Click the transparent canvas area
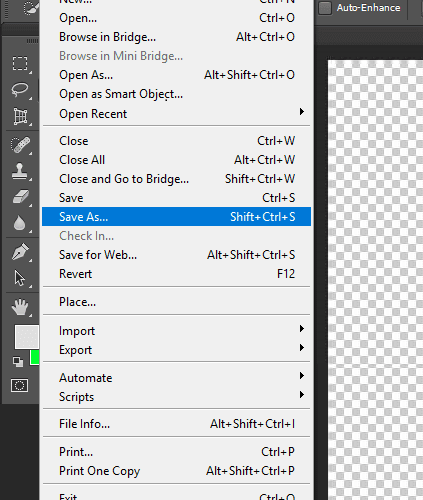The height and width of the screenshot is (500, 423). pyautogui.click(x=375, y=280)
